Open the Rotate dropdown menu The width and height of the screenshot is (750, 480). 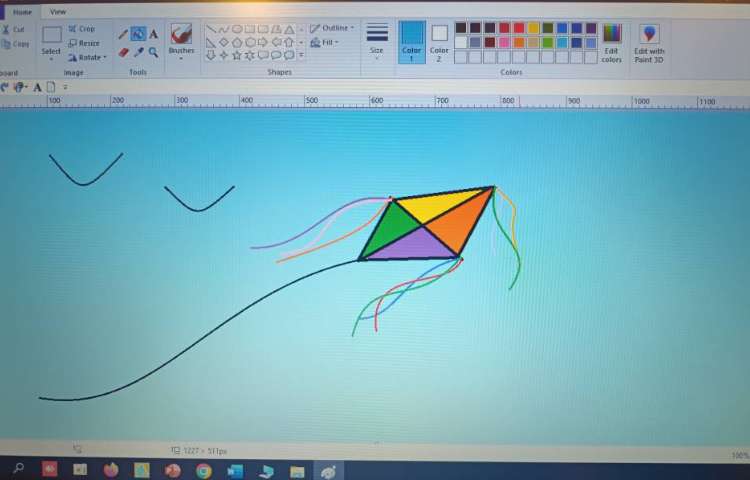point(88,57)
